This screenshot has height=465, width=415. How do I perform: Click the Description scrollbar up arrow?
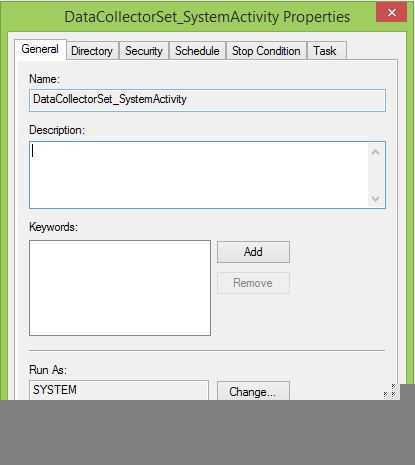376,152
